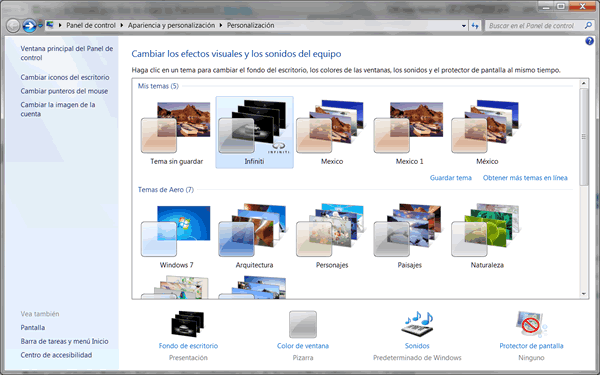The width and height of the screenshot is (600, 375).
Task: Choose the México theme with accent
Action: click(487, 132)
